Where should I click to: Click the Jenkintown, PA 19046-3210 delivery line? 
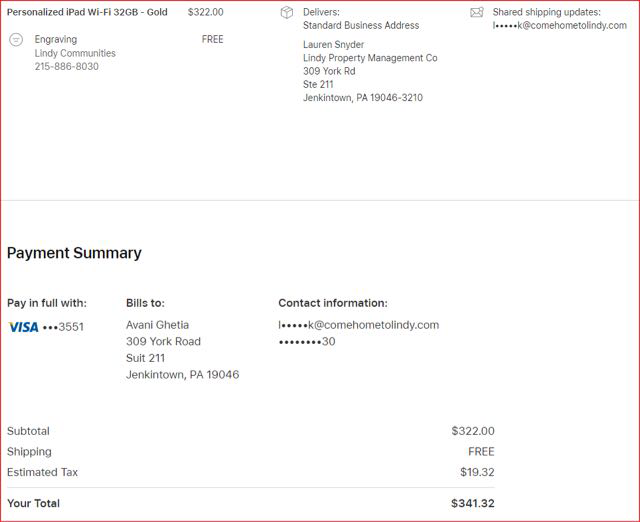[x=363, y=98]
